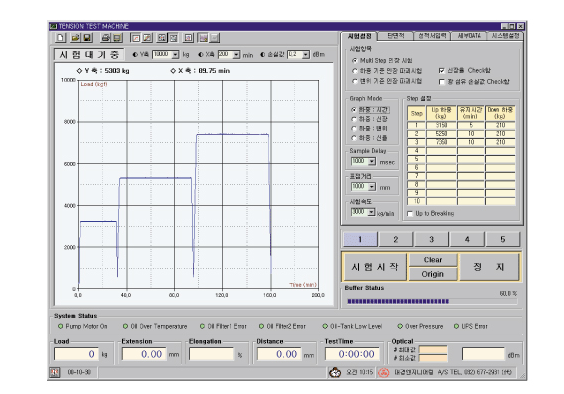Click the Step 2 Up 하중 cell 5250
Viewport: 564px width, 394px height.
[441, 134]
